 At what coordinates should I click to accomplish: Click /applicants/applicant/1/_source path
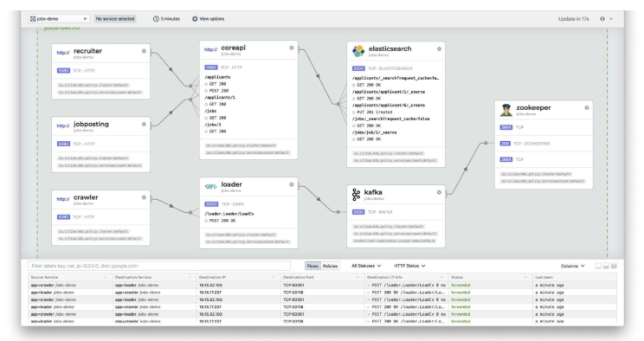click(x=389, y=92)
